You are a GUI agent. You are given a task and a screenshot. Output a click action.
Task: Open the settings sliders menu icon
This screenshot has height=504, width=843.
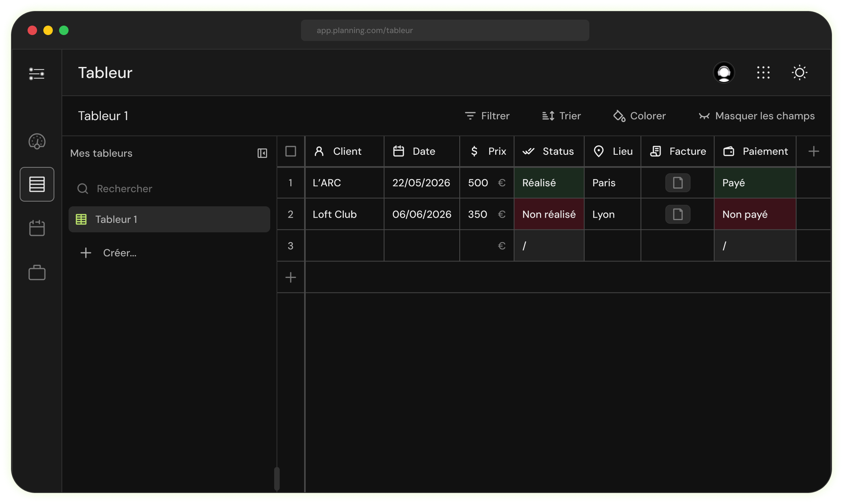tap(37, 74)
